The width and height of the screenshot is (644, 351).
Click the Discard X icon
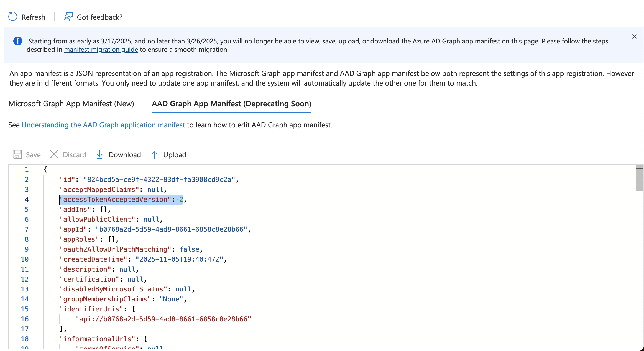coord(54,154)
